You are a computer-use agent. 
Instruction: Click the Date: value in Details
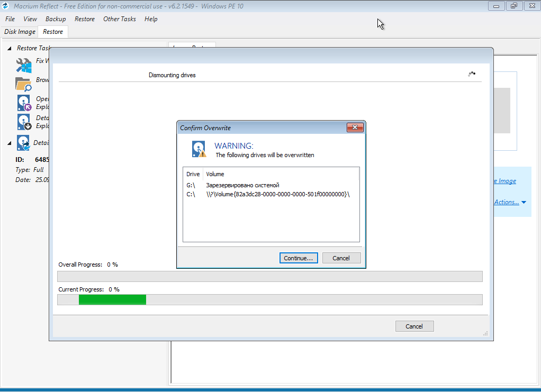coord(42,180)
